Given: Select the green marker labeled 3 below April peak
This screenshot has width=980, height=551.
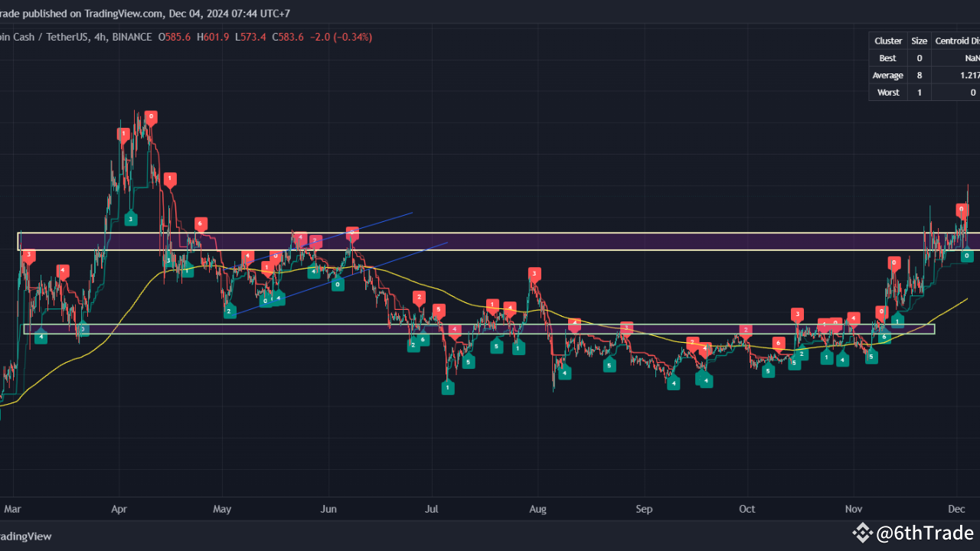Looking at the screenshot, I should tap(130, 219).
